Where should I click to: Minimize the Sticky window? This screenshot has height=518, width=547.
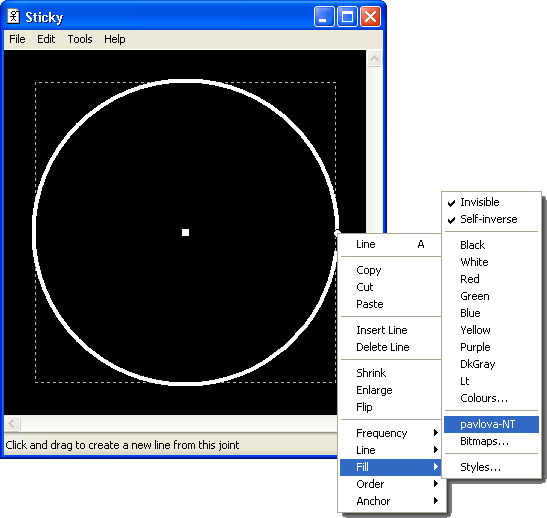point(324,17)
